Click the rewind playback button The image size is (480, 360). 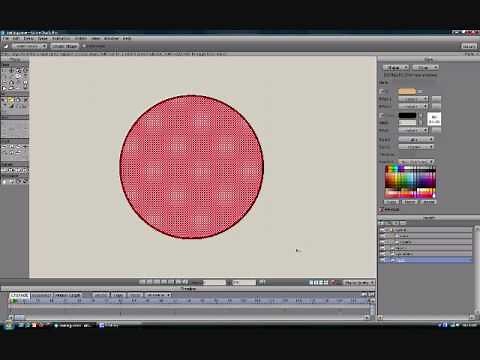(142, 282)
